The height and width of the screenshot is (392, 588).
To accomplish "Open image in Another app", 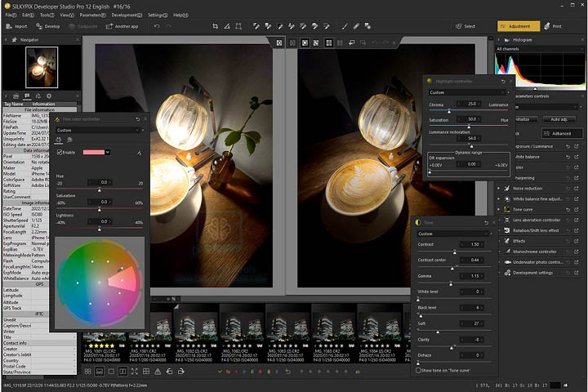I will pyautogui.click(x=122, y=26).
